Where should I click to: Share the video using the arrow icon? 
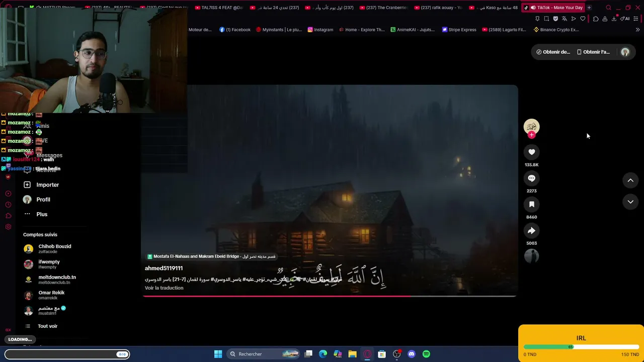531,230
